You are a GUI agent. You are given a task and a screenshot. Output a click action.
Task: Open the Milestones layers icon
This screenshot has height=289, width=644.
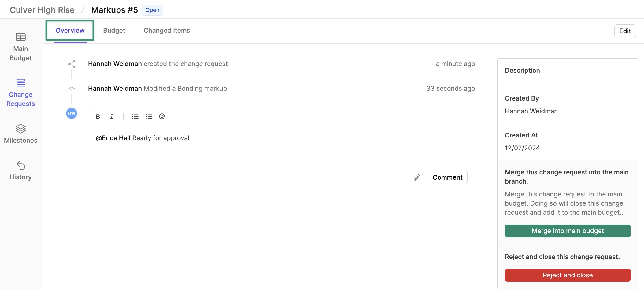coord(21,129)
